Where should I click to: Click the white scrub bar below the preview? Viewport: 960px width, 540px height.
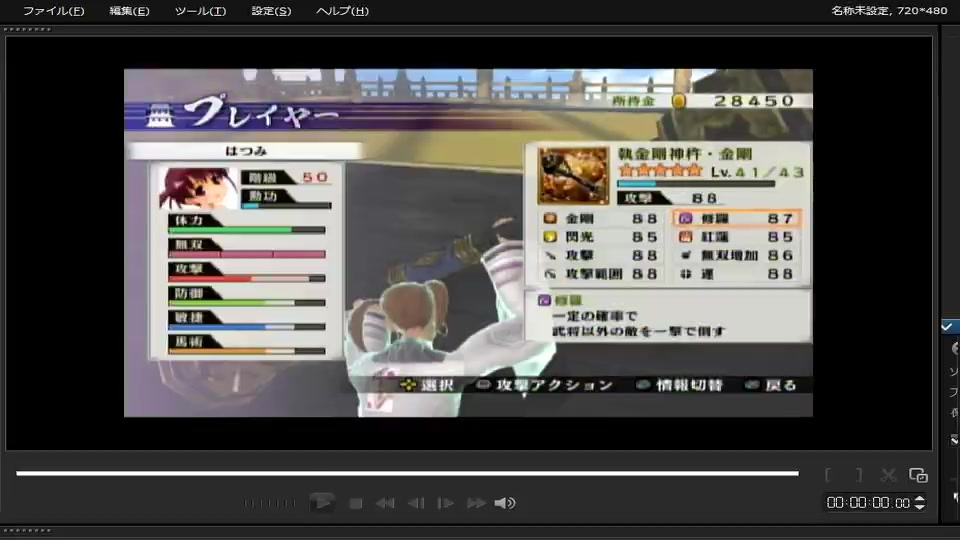pyautogui.click(x=407, y=473)
